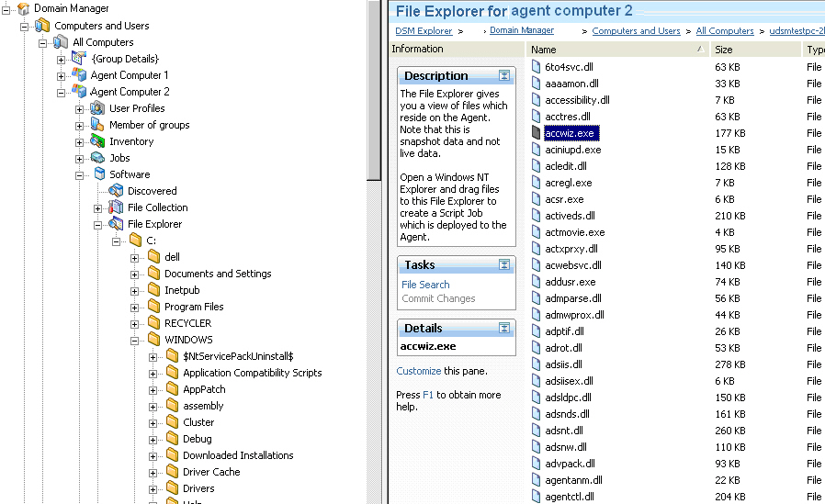This screenshot has width=825, height=504.
Task: Select the advpack.dll file
Action: [570, 464]
